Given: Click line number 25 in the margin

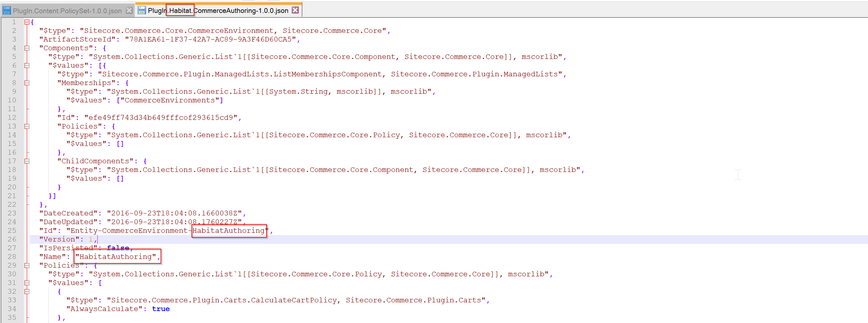Looking at the screenshot, I should tap(12, 231).
